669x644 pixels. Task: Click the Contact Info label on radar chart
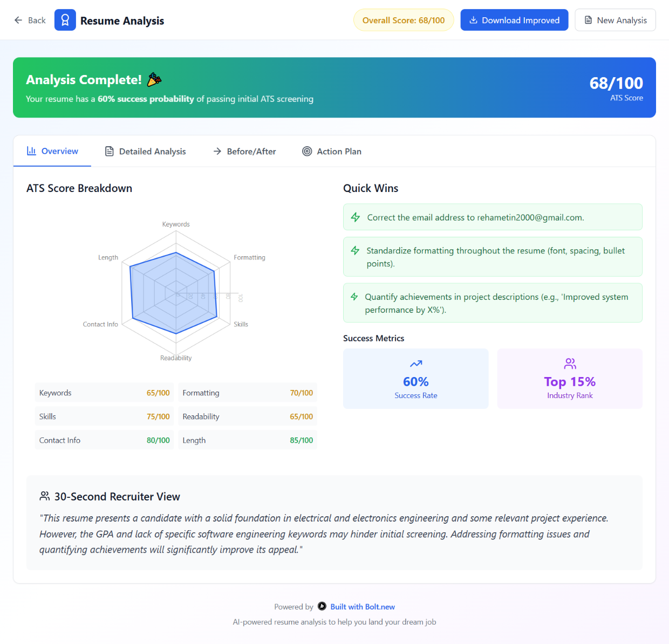[100, 324]
